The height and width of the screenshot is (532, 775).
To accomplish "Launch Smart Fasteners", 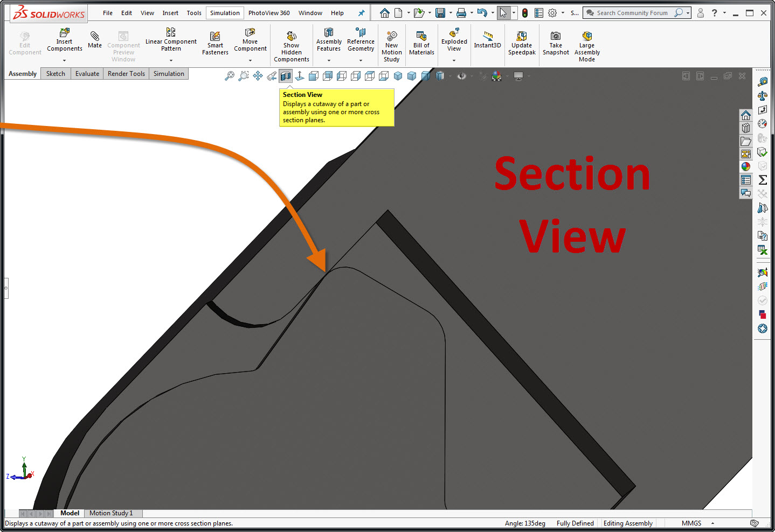I will pyautogui.click(x=215, y=43).
